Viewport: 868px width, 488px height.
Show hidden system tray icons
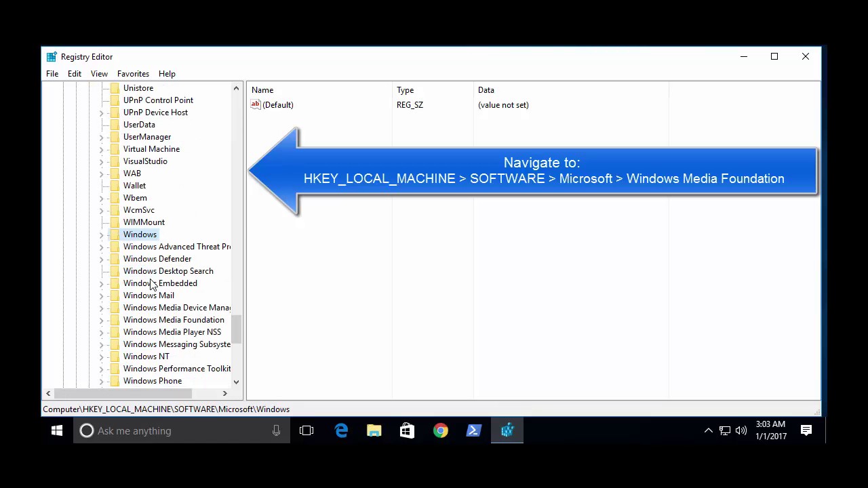[x=708, y=430]
